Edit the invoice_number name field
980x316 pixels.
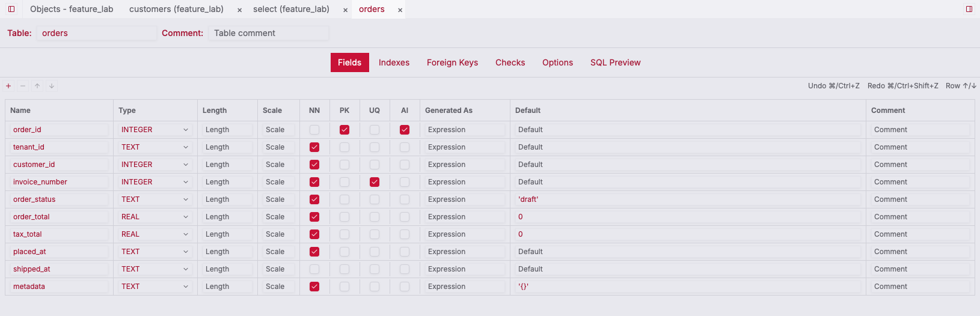click(59, 182)
